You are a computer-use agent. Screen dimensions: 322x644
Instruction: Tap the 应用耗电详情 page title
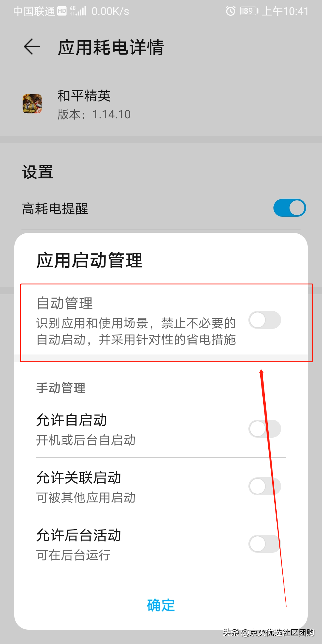click(111, 47)
